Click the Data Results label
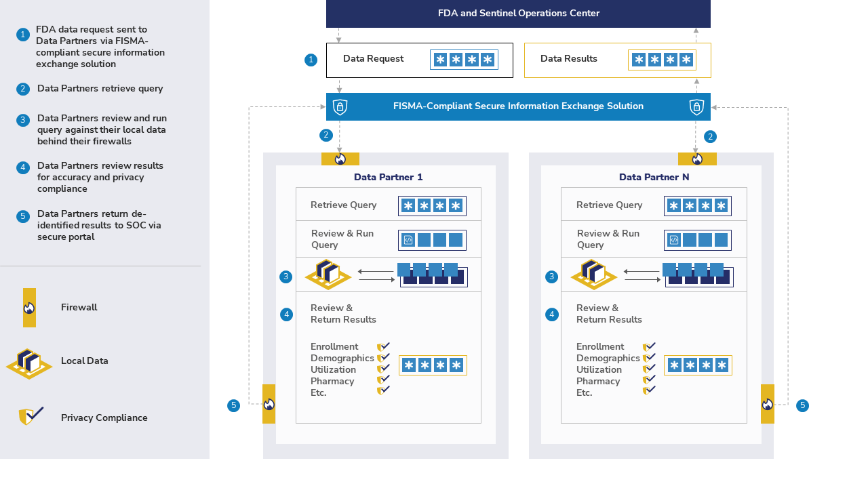Screen dimensions: 868x488 [569, 59]
